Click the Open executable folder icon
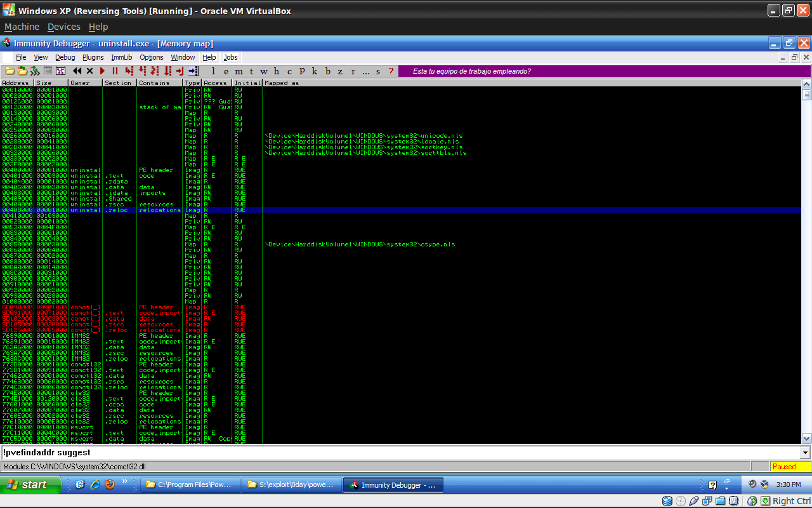Image resolution: width=812 pixels, height=508 pixels. pos(10,71)
